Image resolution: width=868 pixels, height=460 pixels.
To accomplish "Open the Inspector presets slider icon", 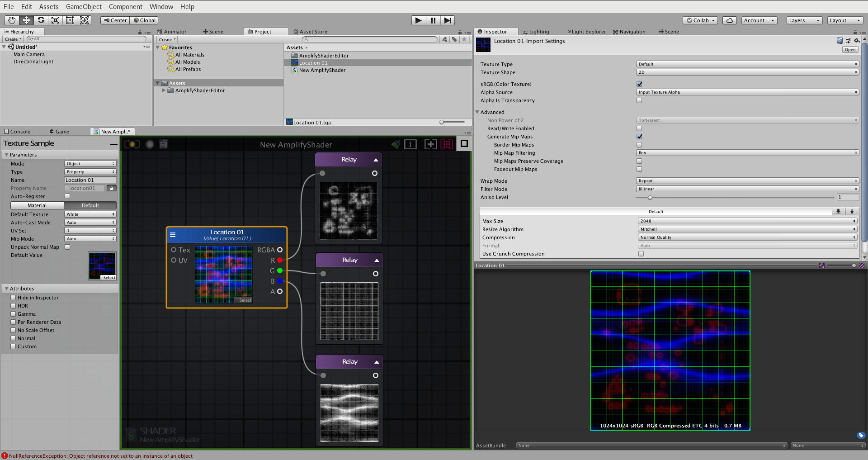I will (x=848, y=41).
